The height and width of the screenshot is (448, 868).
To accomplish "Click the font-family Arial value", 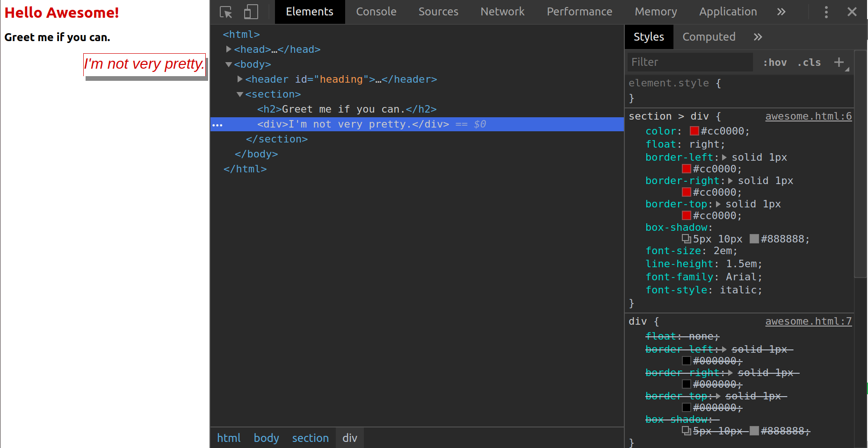I will 741,277.
